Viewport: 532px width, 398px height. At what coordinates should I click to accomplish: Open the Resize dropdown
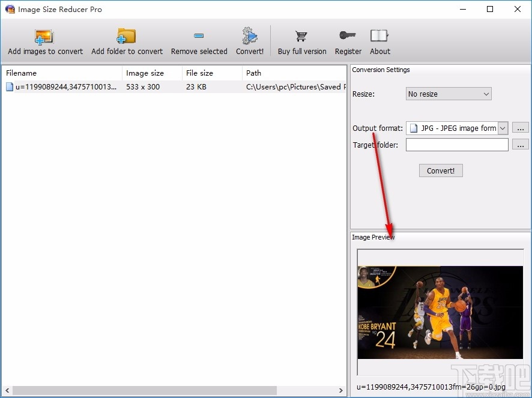[x=448, y=94]
